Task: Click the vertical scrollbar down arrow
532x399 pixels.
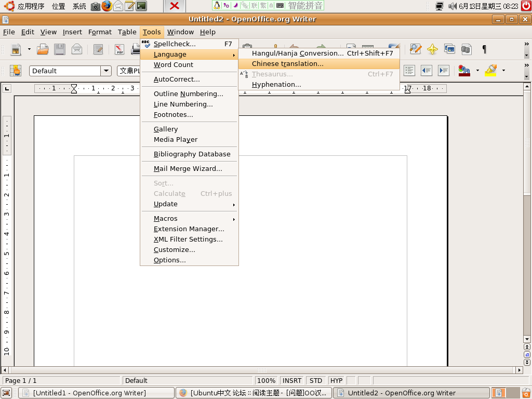Action: tap(527, 339)
